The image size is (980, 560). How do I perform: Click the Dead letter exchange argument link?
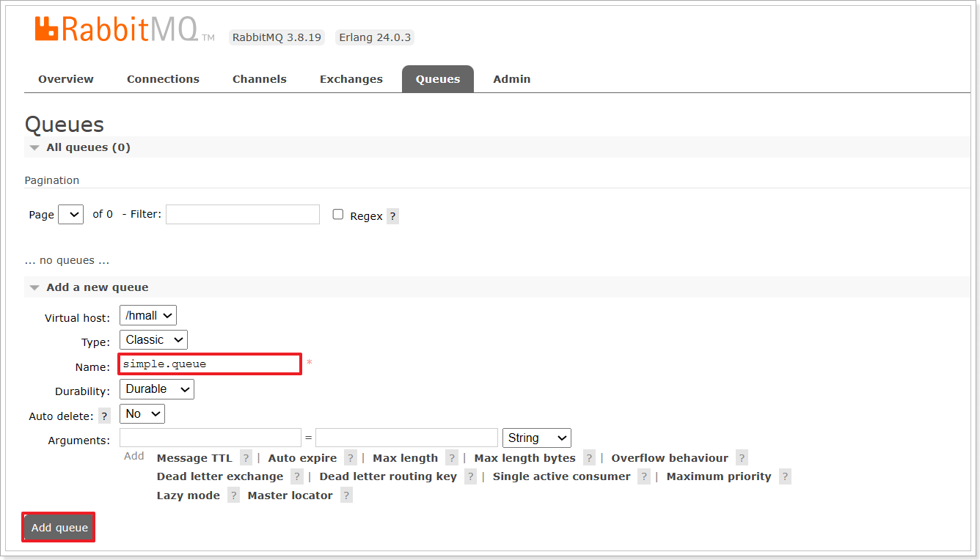pos(220,476)
